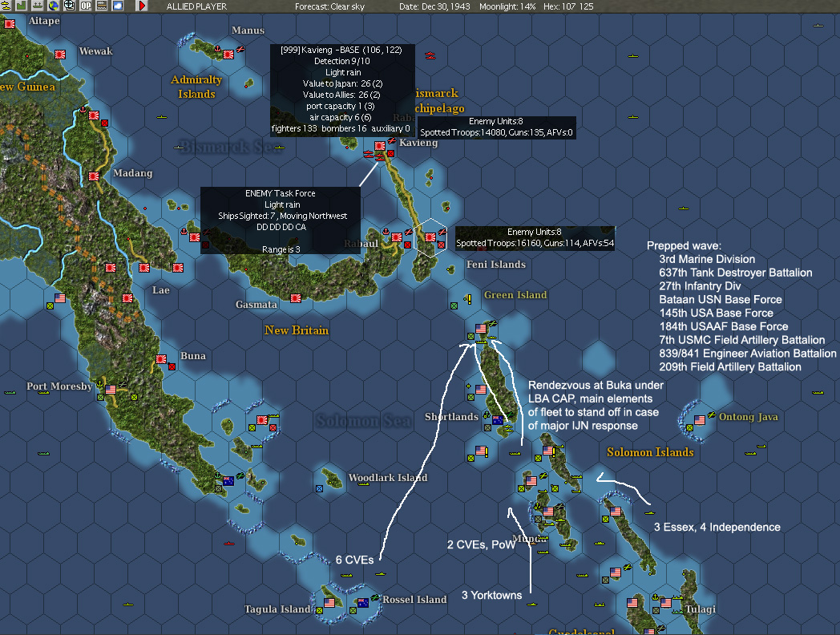Select the US base flag at Tulagi
The image size is (840, 635).
[666, 603]
